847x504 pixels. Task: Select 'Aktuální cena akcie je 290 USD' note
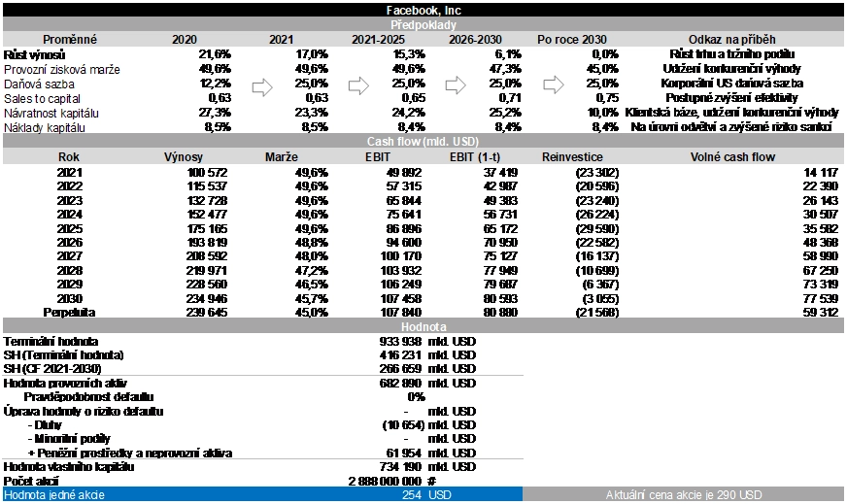point(683,495)
